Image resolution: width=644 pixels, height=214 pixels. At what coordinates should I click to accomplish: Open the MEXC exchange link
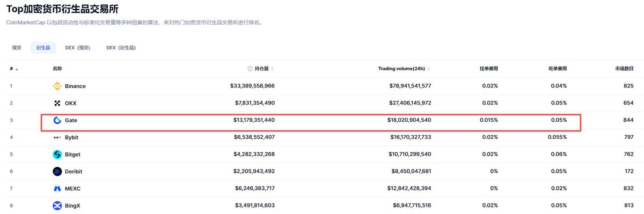(72, 189)
